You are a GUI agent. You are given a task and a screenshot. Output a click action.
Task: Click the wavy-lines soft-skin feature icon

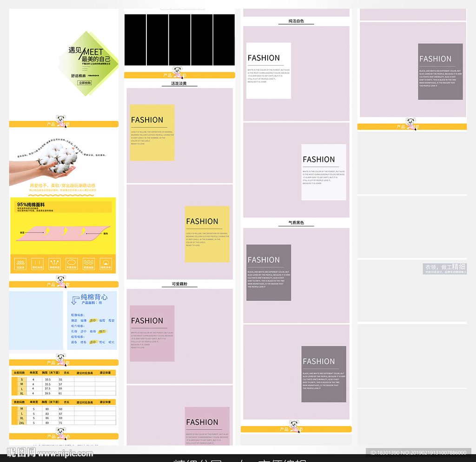point(89,264)
